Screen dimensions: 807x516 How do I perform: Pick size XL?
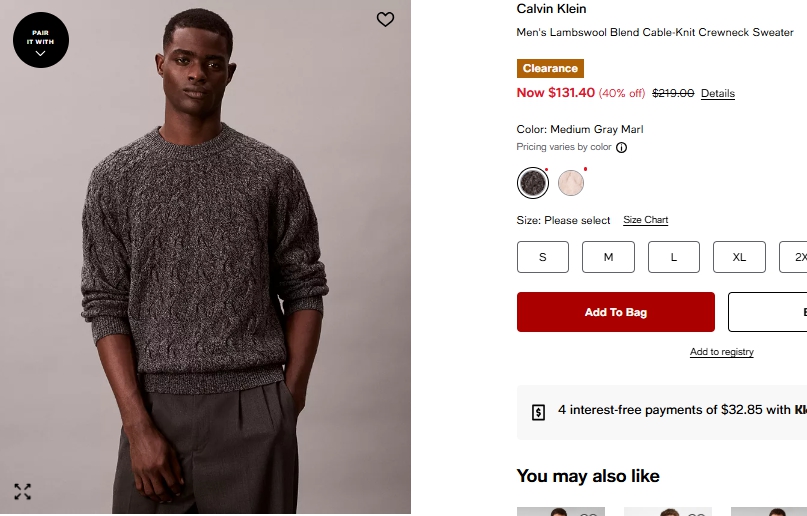pos(739,257)
